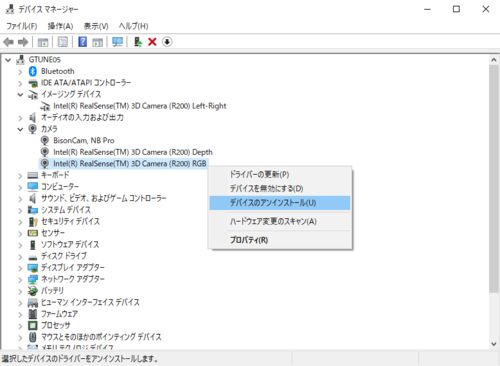Click the バッテリ category icon
This screenshot has width=500, height=366.
coord(33,291)
